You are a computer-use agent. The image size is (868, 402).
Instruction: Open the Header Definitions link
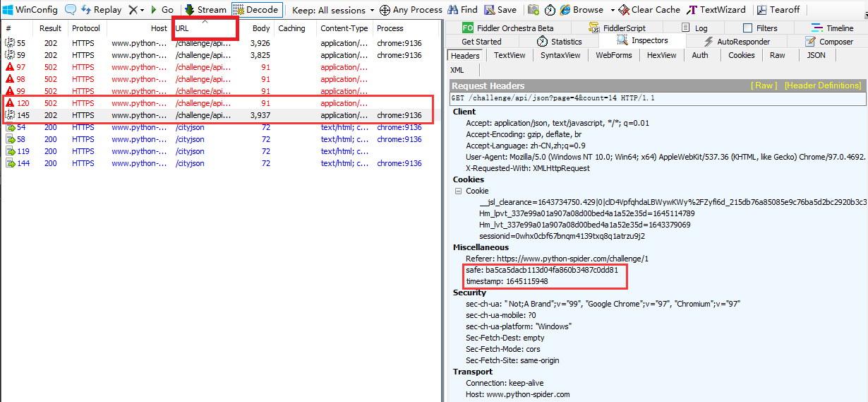822,85
